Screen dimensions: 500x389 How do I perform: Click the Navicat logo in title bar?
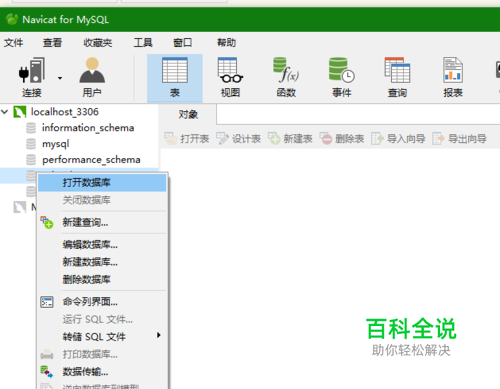point(12,19)
